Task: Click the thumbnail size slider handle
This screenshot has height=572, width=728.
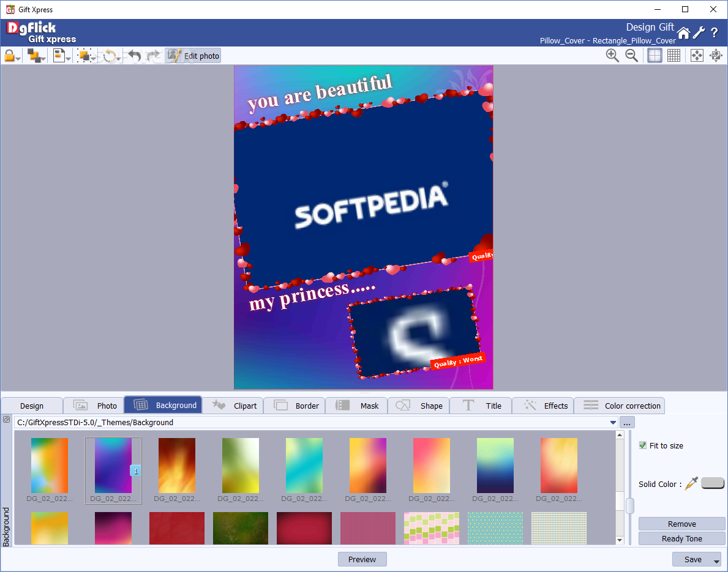Action: (630, 506)
